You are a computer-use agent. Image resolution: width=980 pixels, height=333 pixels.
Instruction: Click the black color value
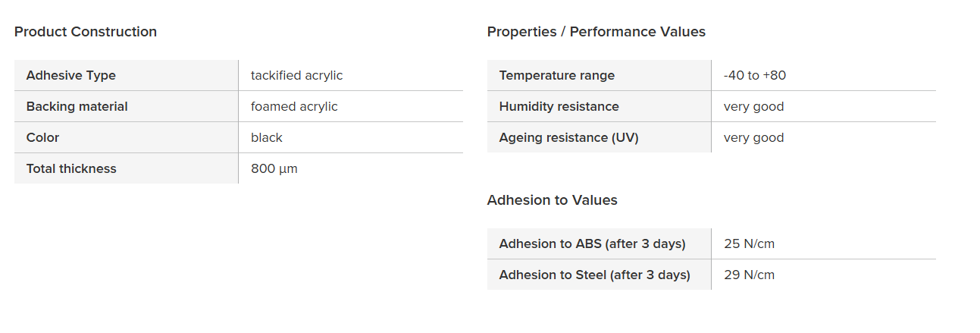(x=266, y=137)
